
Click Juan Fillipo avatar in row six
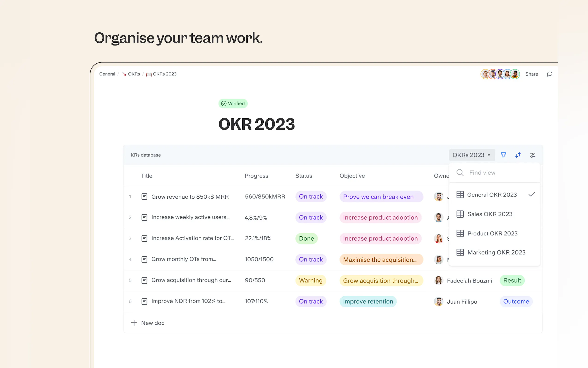438,301
